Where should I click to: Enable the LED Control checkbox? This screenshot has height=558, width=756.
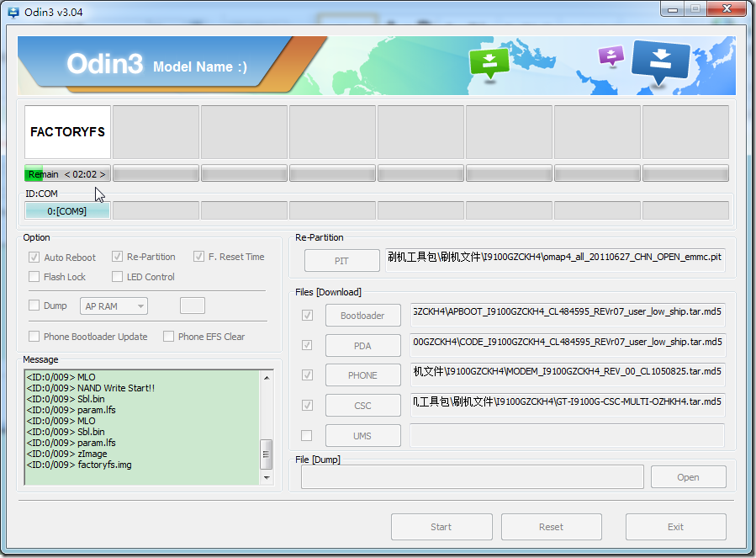[x=117, y=277]
